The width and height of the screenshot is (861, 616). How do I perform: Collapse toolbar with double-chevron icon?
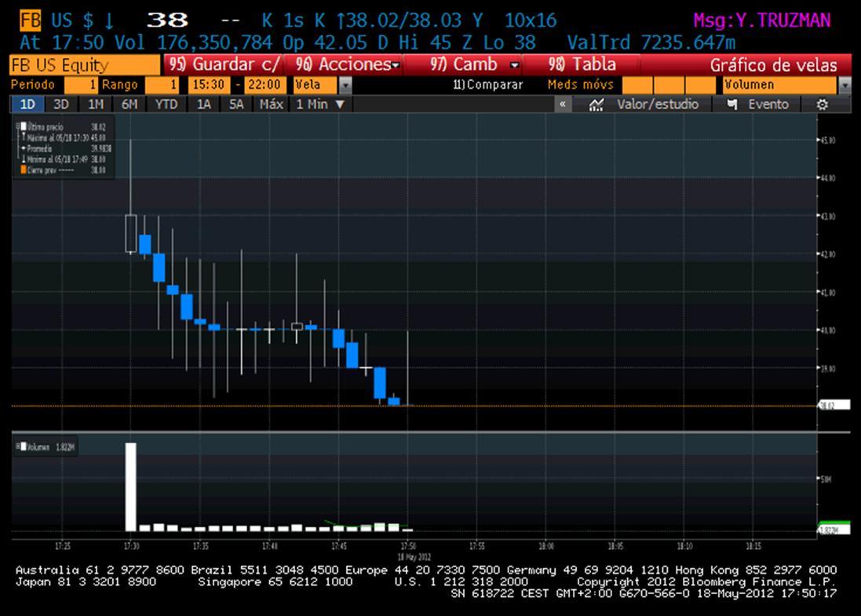pyautogui.click(x=562, y=104)
